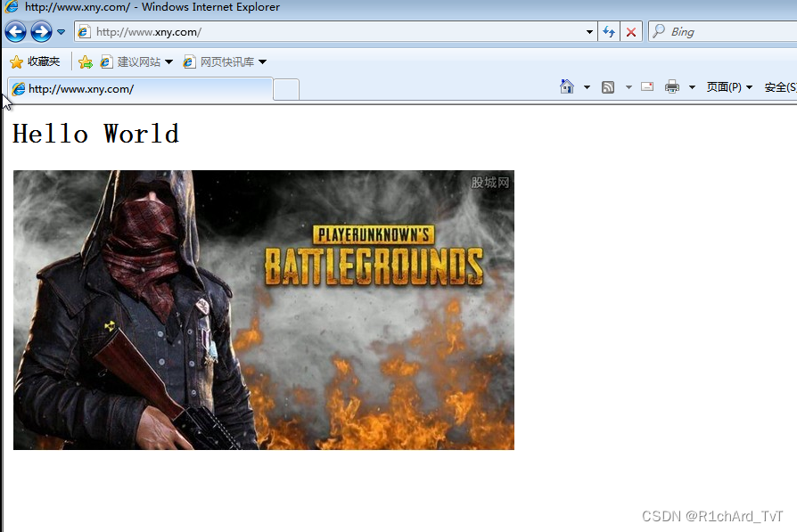Click the Read Mail icon

point(647,87)
